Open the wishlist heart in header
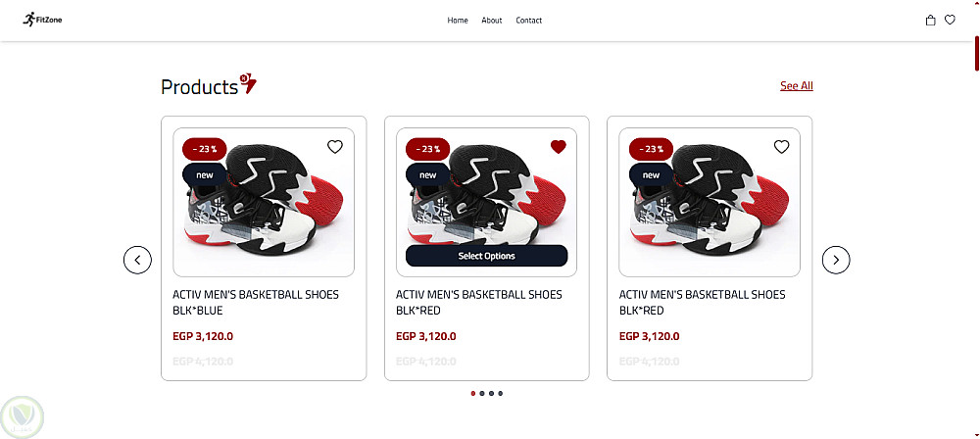Viewport: 980px width, 439px height. tap(950, 20)
